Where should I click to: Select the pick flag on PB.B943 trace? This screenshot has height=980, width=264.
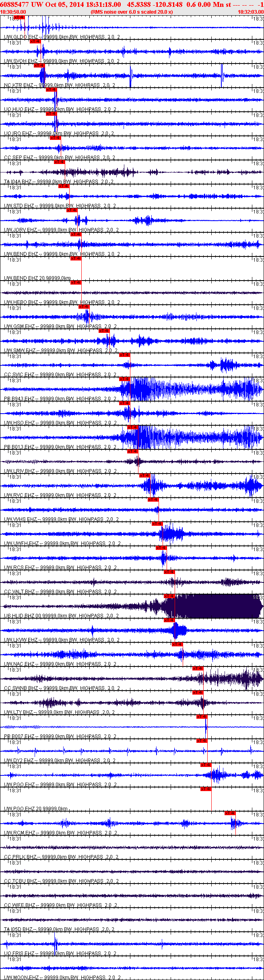pyautogui.click(x=125, y=379)
